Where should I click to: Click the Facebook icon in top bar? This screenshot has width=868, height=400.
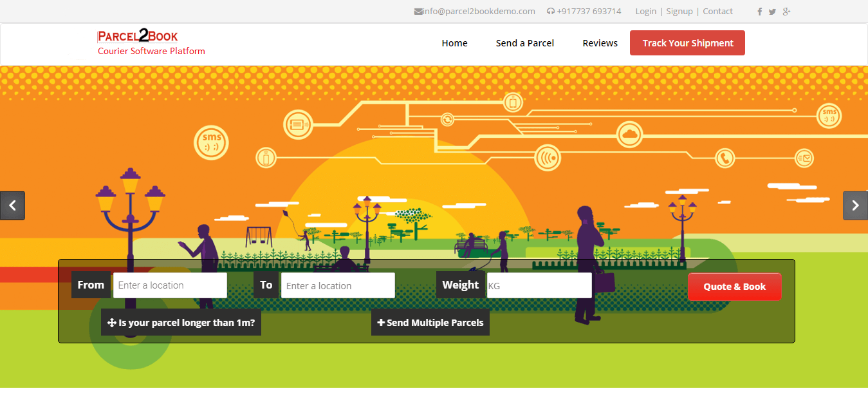click(760, 12)
